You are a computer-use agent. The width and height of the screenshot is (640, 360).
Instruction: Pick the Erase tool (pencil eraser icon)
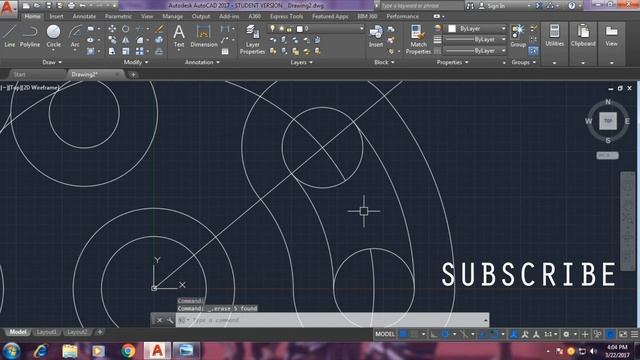159,29
